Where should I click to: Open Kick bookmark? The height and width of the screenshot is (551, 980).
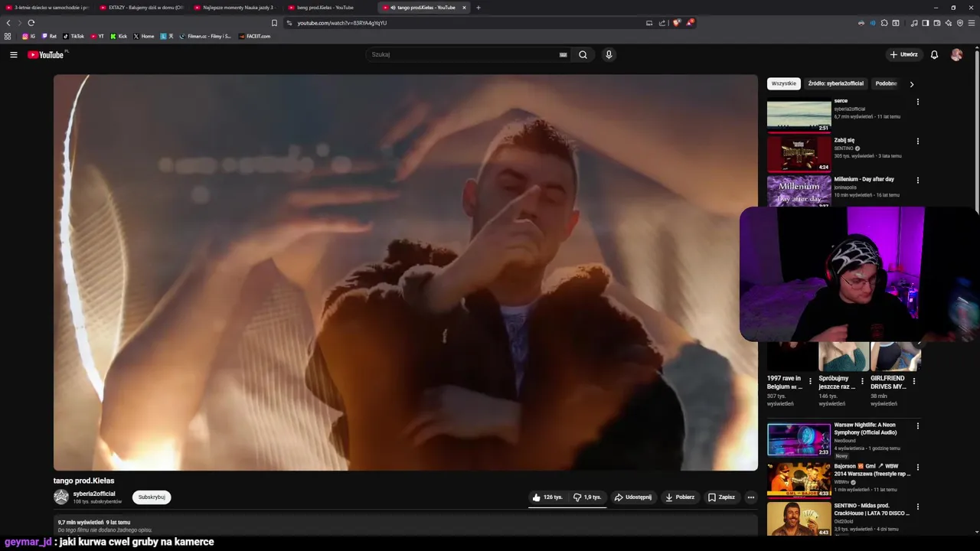(x=119, y=36)
